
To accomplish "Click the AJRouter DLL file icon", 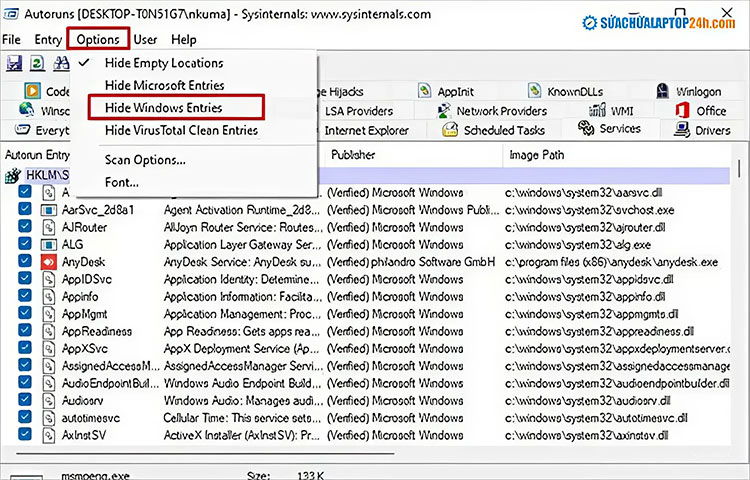I will pyautogui.click(x=49, y=227).
